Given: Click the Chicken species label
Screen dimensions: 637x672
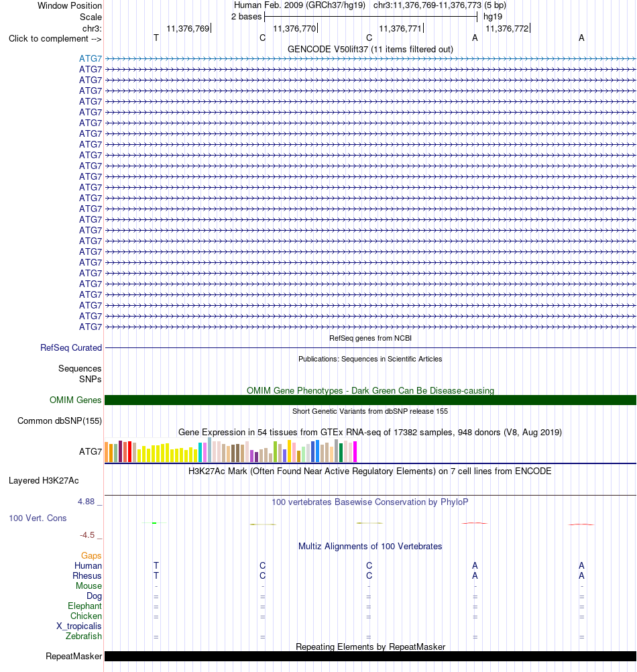Looking at the screenshot, I should click(x=86, y=616).
